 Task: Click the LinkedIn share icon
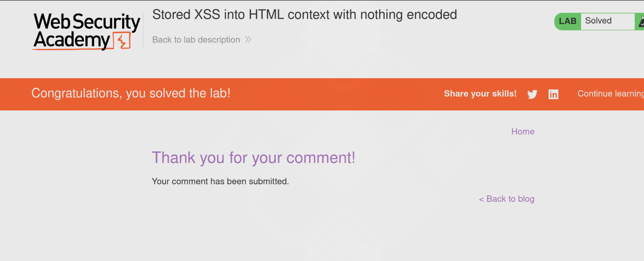click(x=553, y=94)
